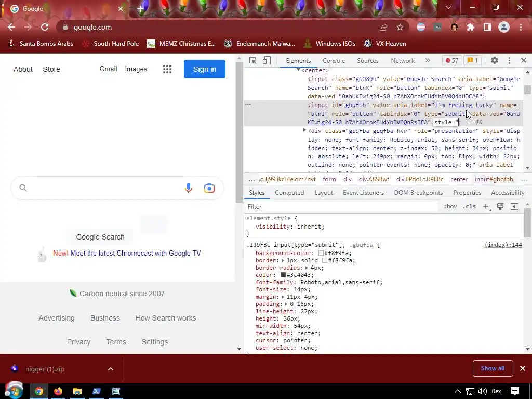Click the Google Sign in button
Viewport: 532px width, 399px height.
pos(205,69)
